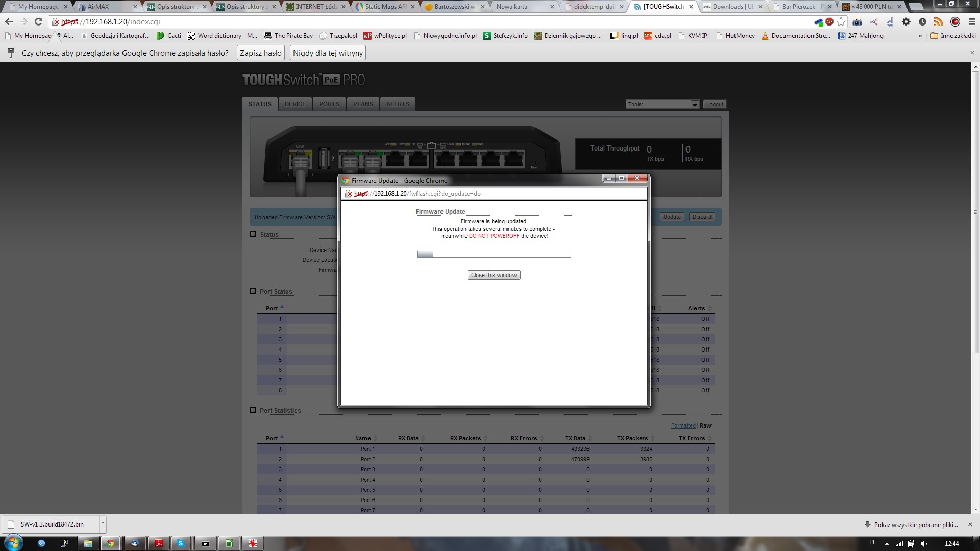The height and width of the screenshot is (551, 980).
Task: Sort Port Status by Alerts column
Action: pyautogui.click(x=699, y=308)
